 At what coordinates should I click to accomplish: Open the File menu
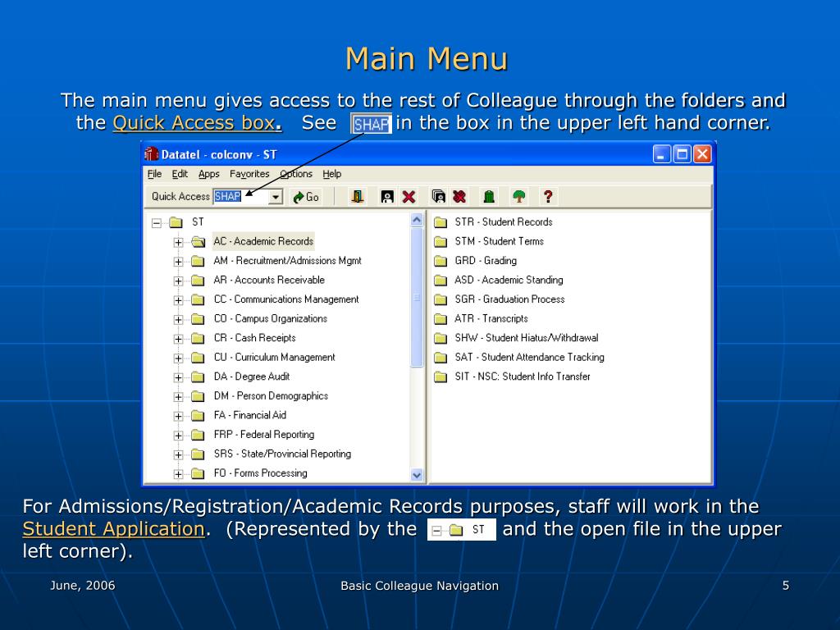pyautogui.click(x=154, y=174)
